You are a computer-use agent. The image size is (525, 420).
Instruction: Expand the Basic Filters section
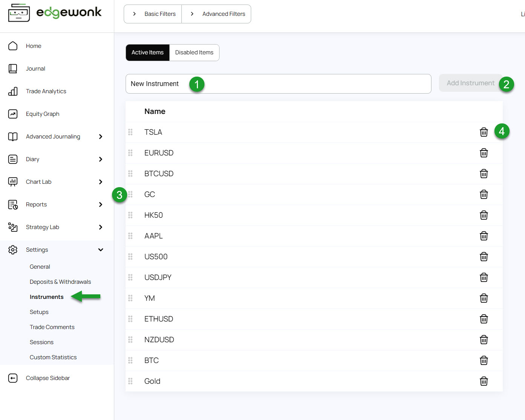pos(153,14)
